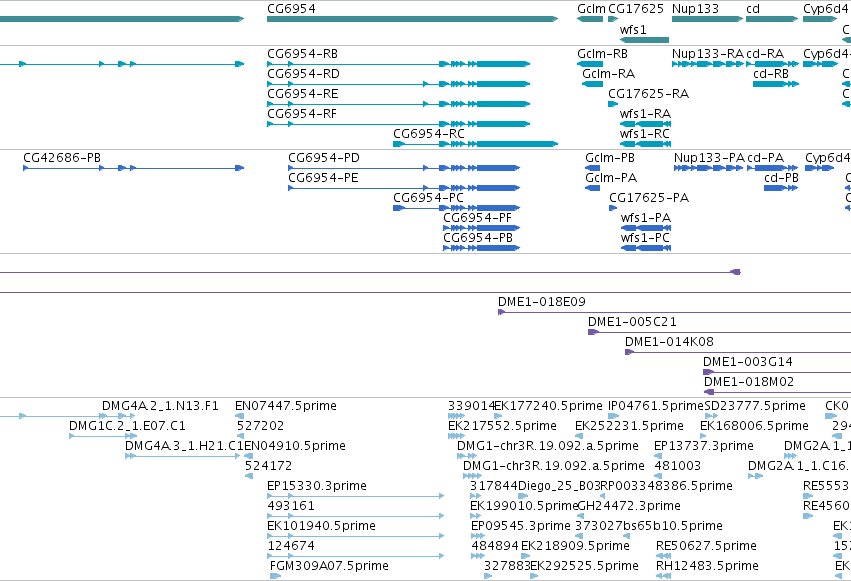Select the wfs1-PA protein

(646, 228)
